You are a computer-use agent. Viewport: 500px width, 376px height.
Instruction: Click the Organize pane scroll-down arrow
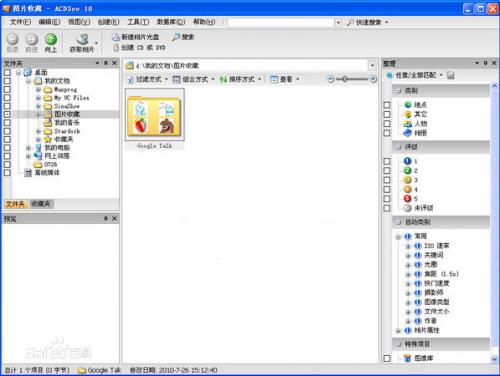[x=494, y=359]
